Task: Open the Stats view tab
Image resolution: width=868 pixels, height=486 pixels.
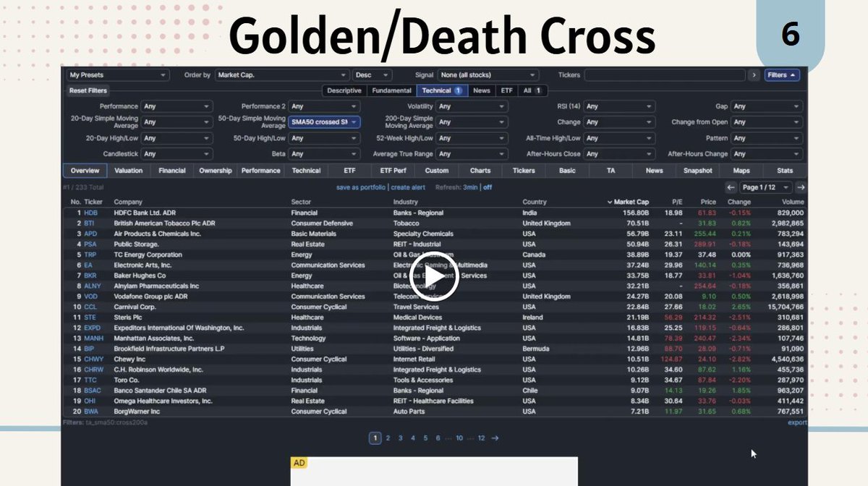Action: click(x=785, y=171)
